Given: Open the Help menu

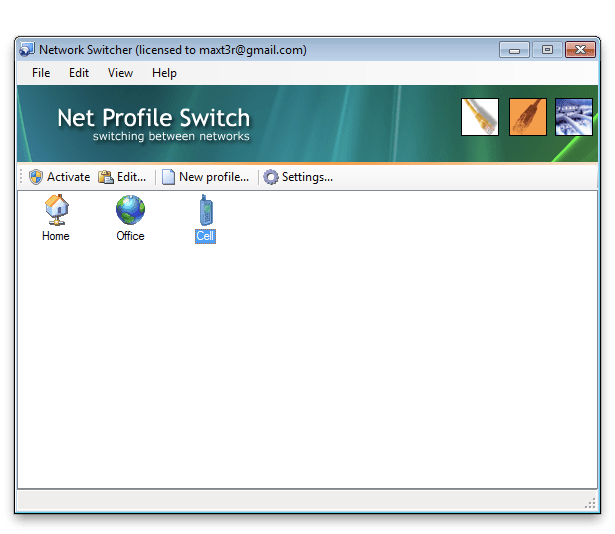Looking at the screenshot, I should [x=164, y=73].
